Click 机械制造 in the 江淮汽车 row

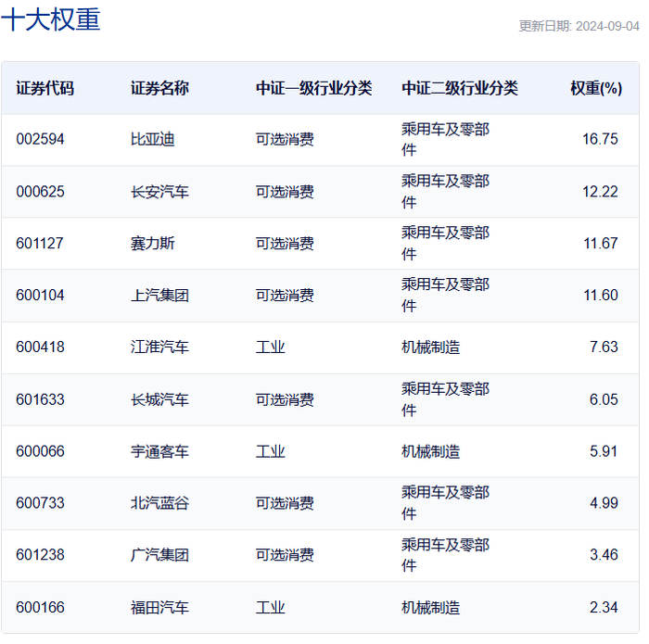(x=431, y=347)
